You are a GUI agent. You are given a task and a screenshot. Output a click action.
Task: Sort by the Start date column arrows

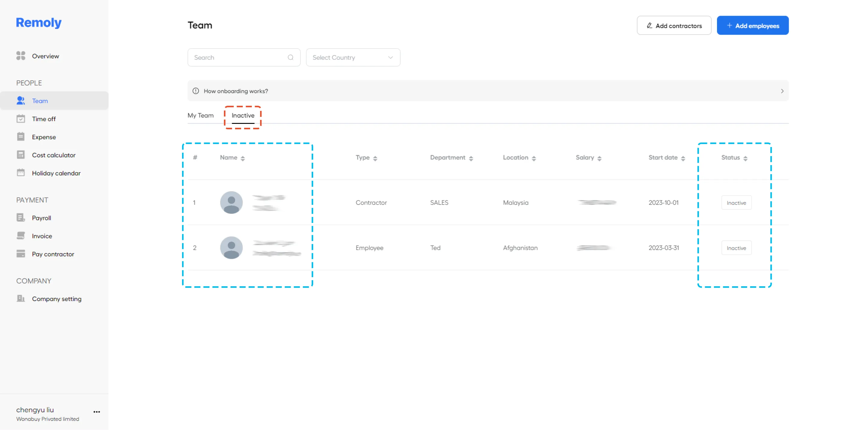coord(683,158)
